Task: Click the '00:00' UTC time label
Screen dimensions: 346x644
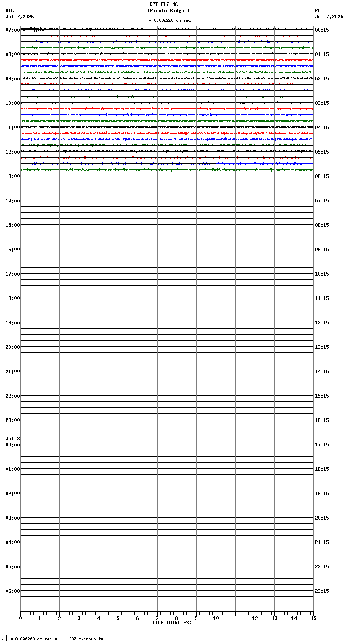Action: tap(13, 445)
